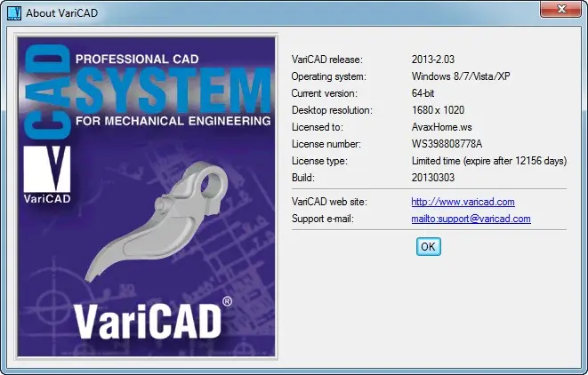Screen dimensions: 588x375
Task: Click the OK button
Action: pyautogui.click(x=428, y=247)
